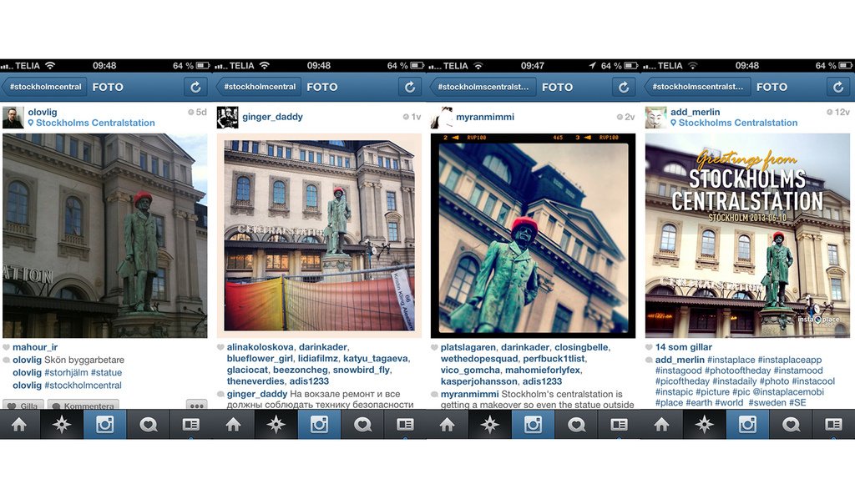Open add_merlin's mask profile avatar
This screenshot has height=504, width=855.
tap(655, 118)
